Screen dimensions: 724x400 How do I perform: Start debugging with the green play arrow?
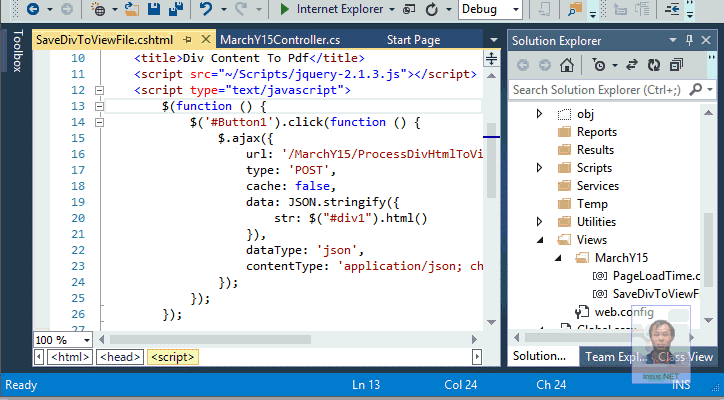(284, 9)
